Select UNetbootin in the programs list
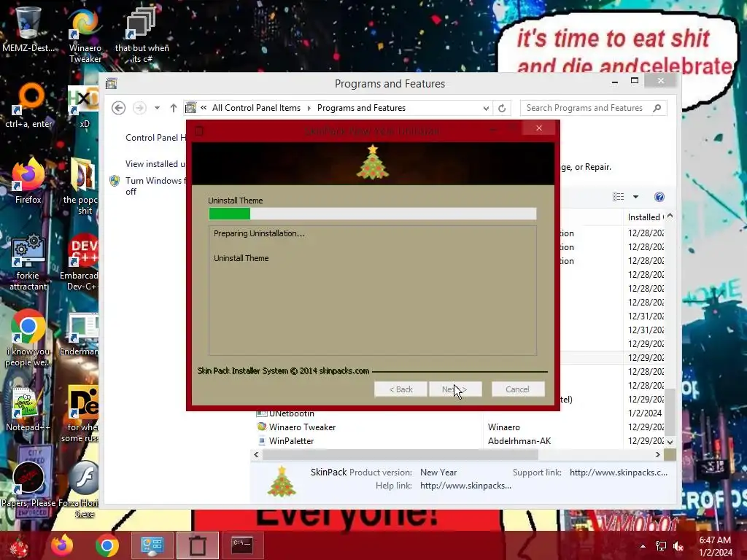Screen dimensions: 747x560 pos(292,413)
